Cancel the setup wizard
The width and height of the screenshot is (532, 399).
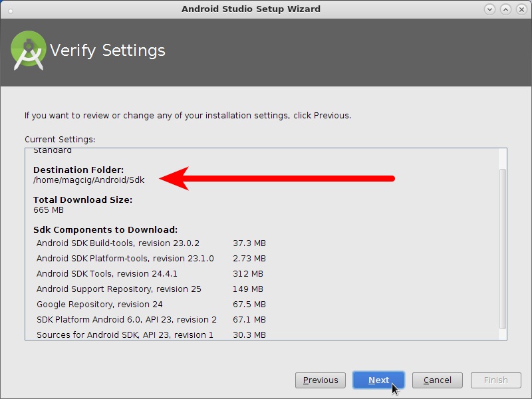[x=438, y=380]
